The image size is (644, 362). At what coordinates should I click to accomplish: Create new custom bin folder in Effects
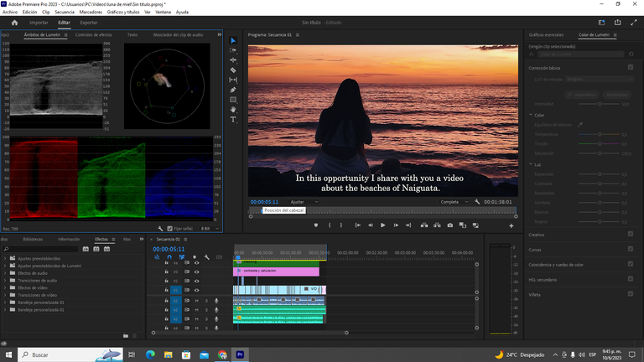click(126, 336)
